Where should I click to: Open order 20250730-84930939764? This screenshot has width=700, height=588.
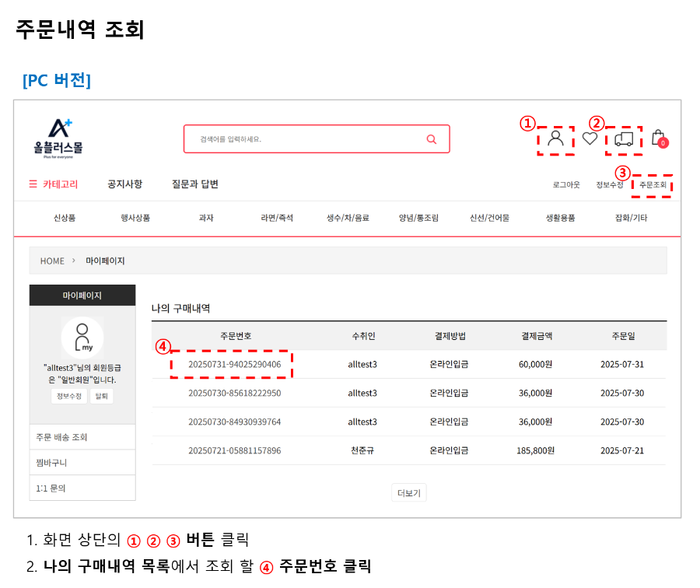234,422
